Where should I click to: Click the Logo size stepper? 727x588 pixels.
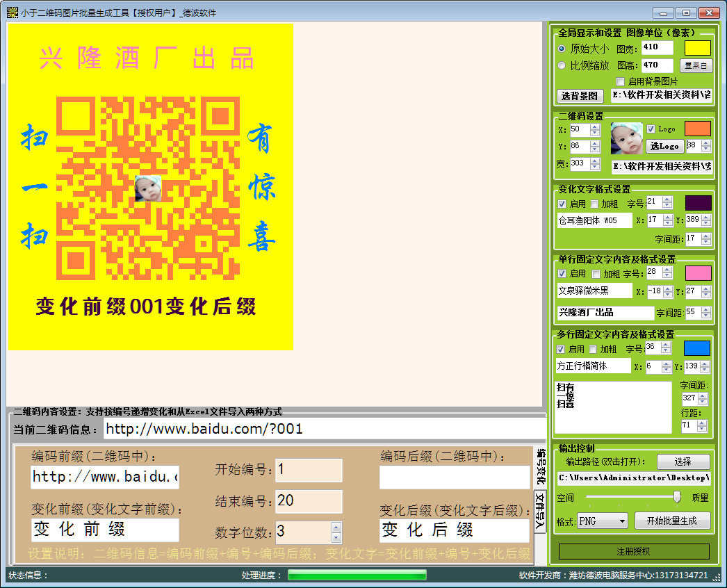tap(706, 145)
